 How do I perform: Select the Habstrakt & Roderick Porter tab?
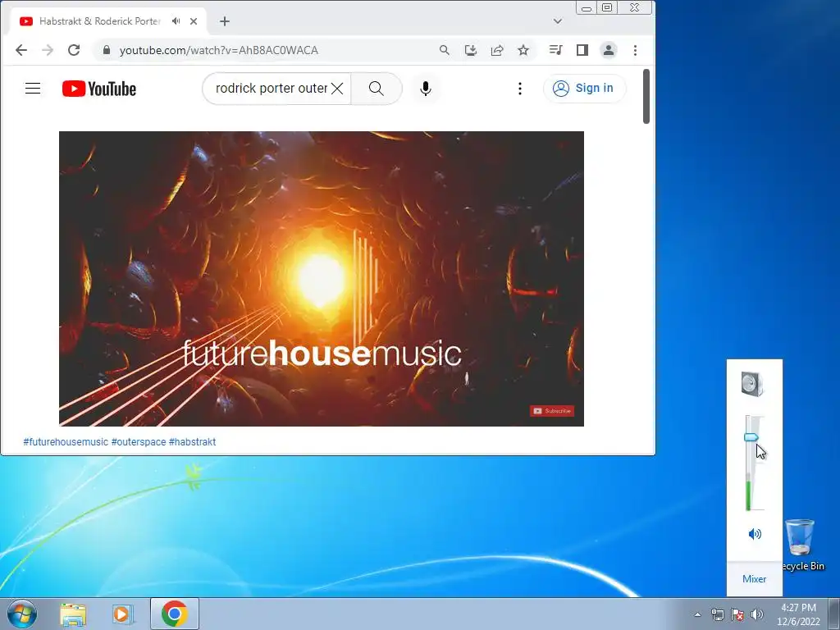(99, 21)
